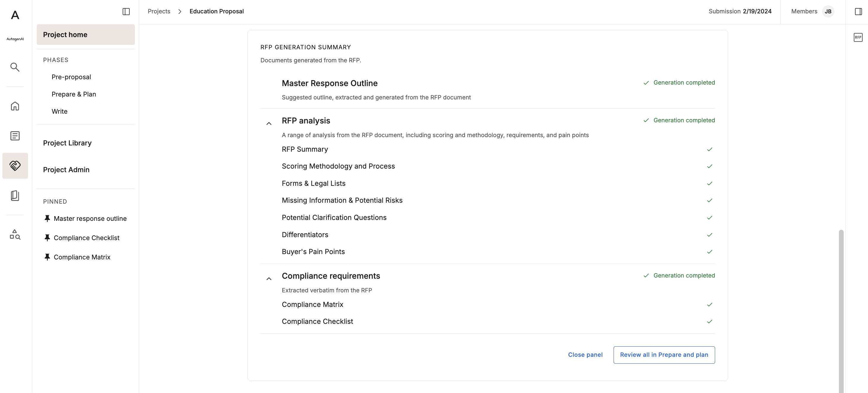Screen dimensions: 868x393
Task: Click Review all in Prepare and plan
Action: coord(664,355)
